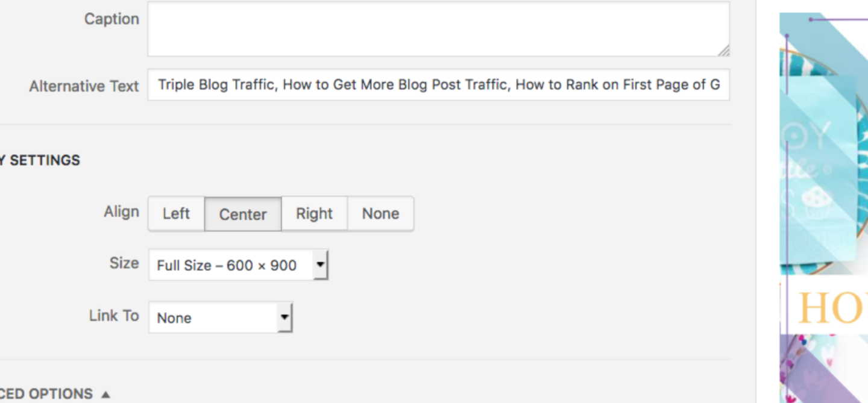Screen dimensions: 868x403
Task: Open the Size dropdown showing Full Size
Action: coord(231,266)
